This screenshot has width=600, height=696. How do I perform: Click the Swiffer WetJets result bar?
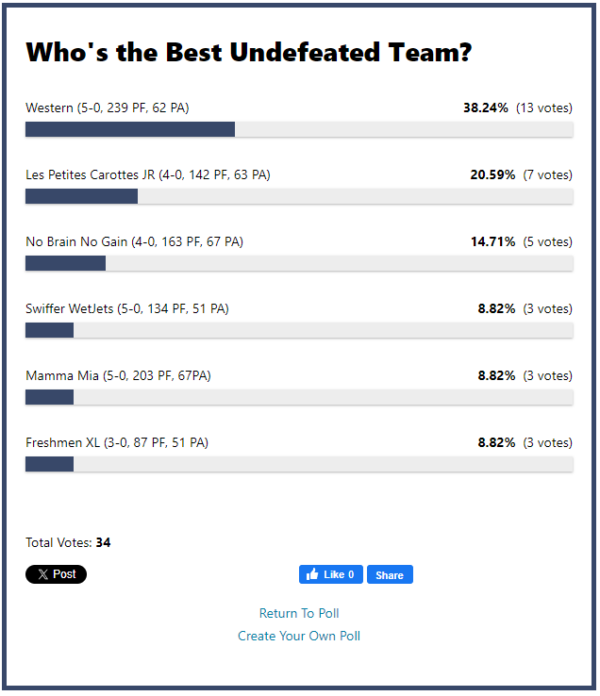299,331
